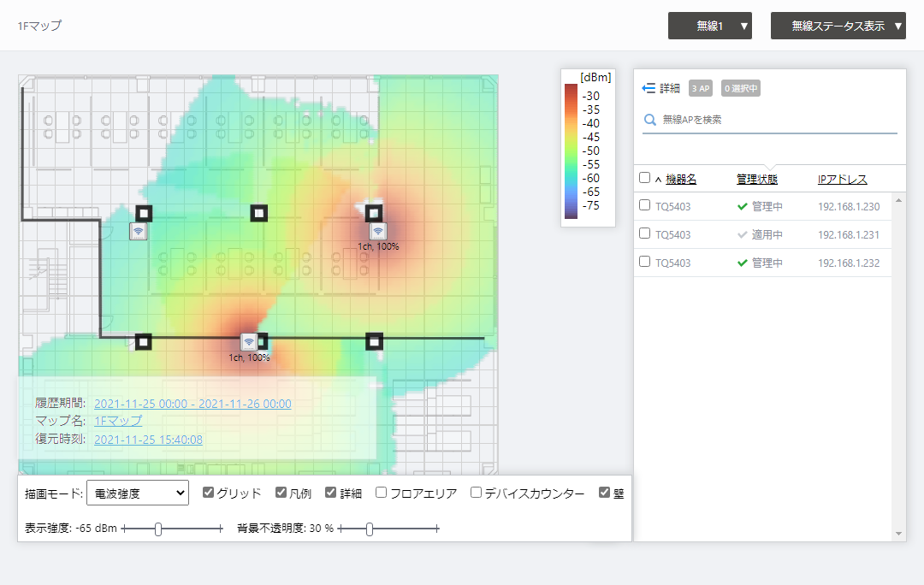Sort by 機器名 column header
Screen dimensions: 924x585
pos(681,179)
